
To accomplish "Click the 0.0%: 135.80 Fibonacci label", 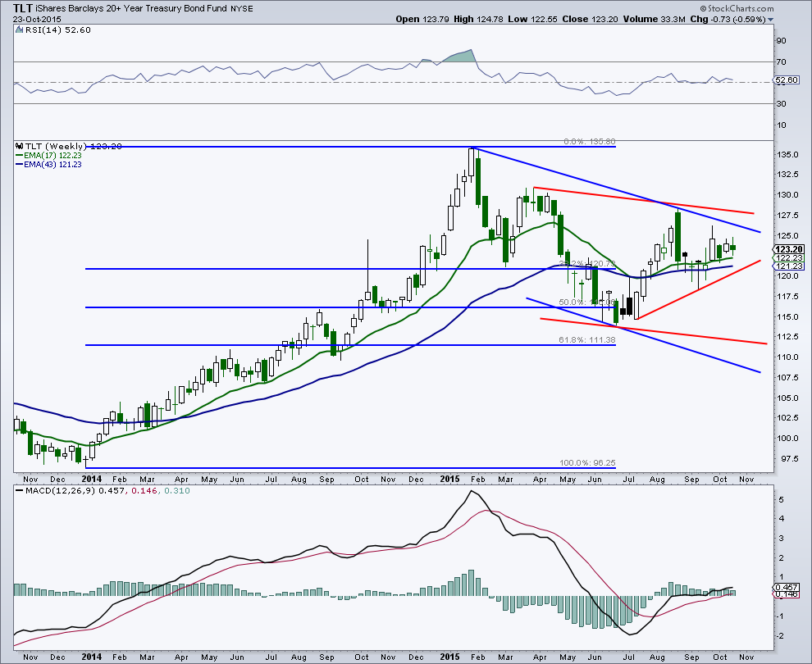I will [590, 141].
